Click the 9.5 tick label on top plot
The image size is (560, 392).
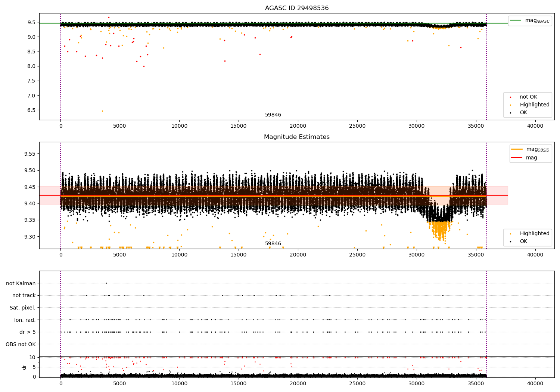pyautogui.click(x=31, y=22)
